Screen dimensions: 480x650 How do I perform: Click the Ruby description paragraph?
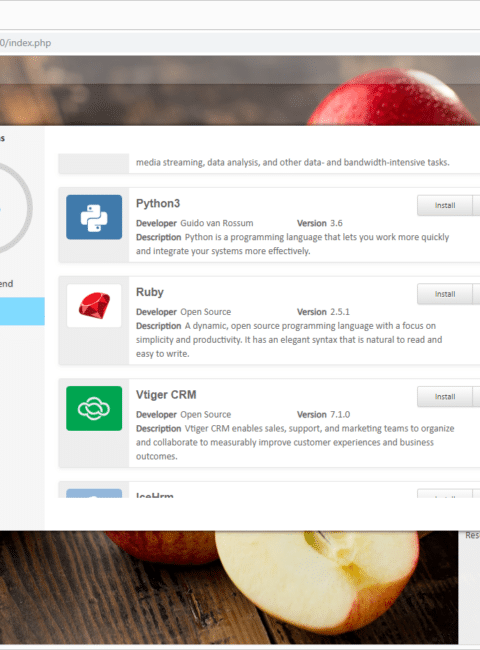(289, 340)
